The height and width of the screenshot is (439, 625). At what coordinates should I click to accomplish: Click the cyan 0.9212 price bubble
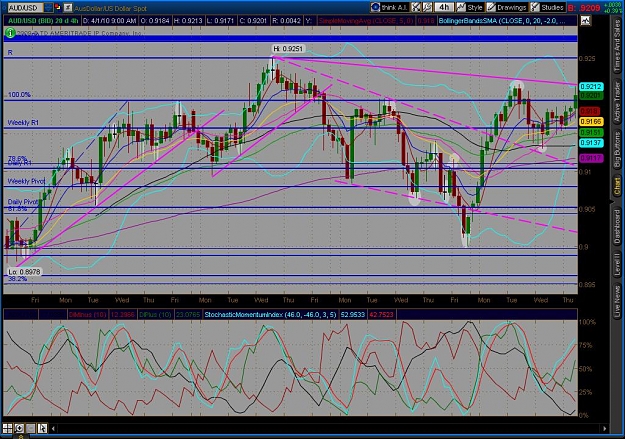[x=591, y=87]
